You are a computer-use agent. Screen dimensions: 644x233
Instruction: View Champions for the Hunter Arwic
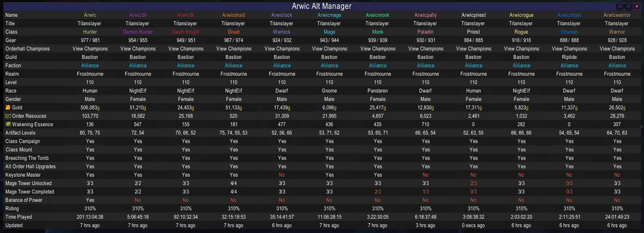pyautogui.click(x=90, y=49)
